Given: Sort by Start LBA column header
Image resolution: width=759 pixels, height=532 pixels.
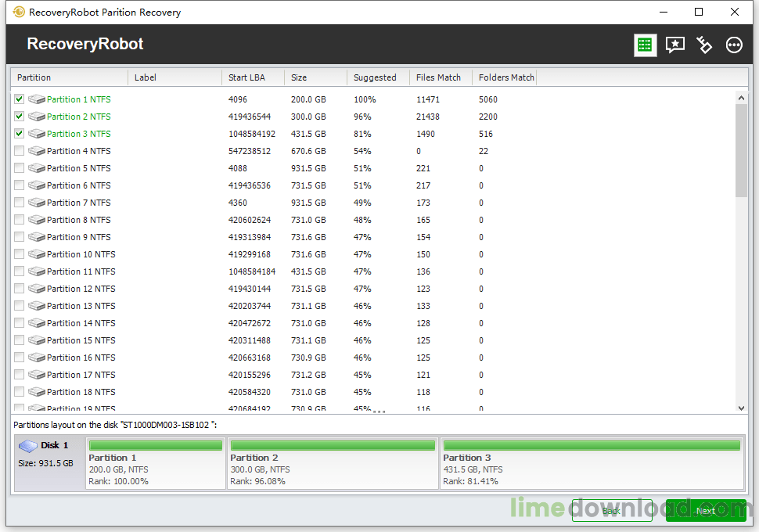Looking at the screenshot, I should (254, 77).
